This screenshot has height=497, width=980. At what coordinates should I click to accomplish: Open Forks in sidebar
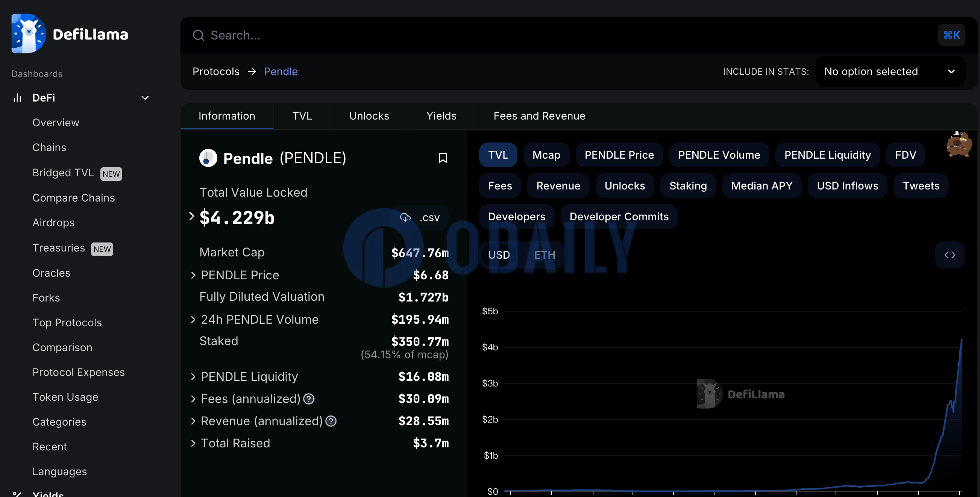(46, 298)
